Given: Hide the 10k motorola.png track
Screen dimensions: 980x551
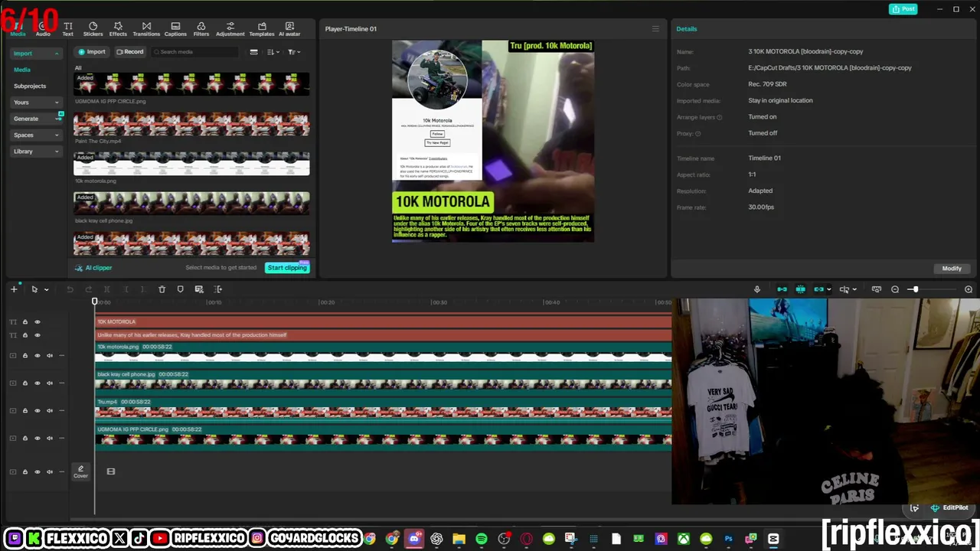Looking at the screenshot, I should (37, 355).
